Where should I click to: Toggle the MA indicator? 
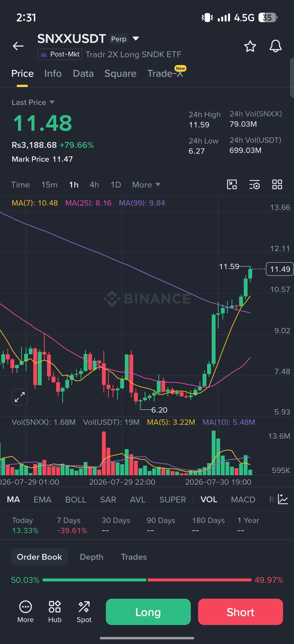pyautogui.click(x=13, y=499)
